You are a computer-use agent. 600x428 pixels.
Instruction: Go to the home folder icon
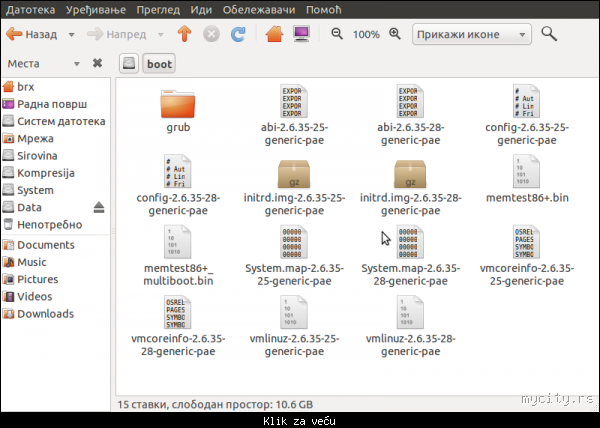[x=274, y=34]
